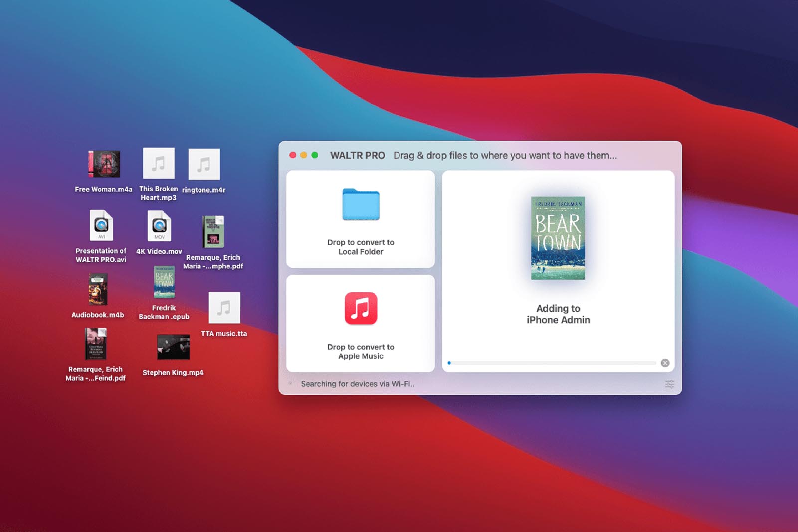
Task: Click the red Apple Music icon
Action: point(361,308)
